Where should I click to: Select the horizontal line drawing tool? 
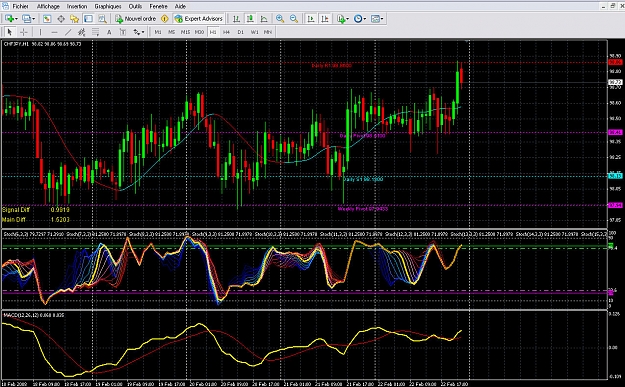point(54,32)
